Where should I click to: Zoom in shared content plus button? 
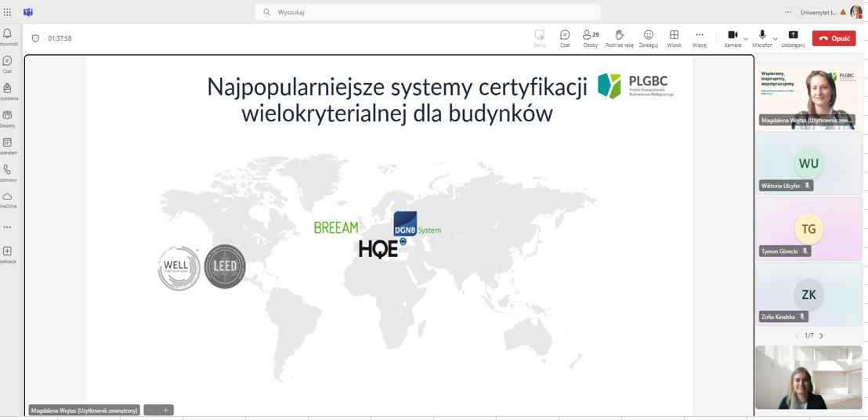tap(165, 410)
